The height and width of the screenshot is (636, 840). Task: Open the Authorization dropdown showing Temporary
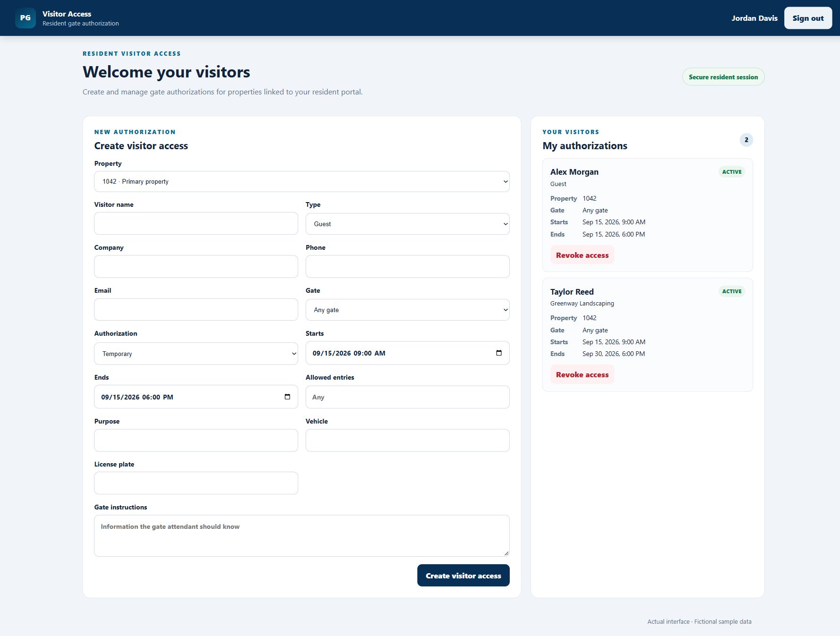coord(196,354)
